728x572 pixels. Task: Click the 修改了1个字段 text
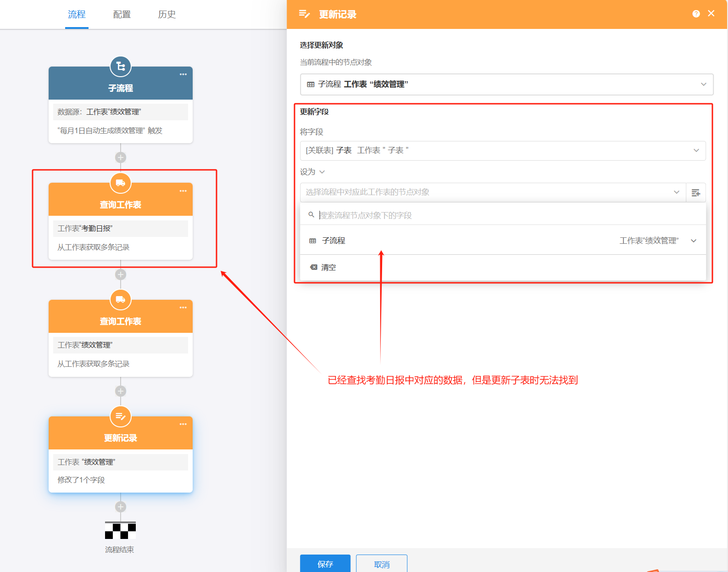click(x=81, y=480)
